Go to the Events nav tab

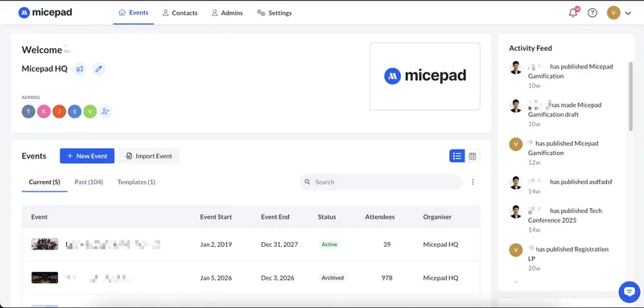click(134, 13)
